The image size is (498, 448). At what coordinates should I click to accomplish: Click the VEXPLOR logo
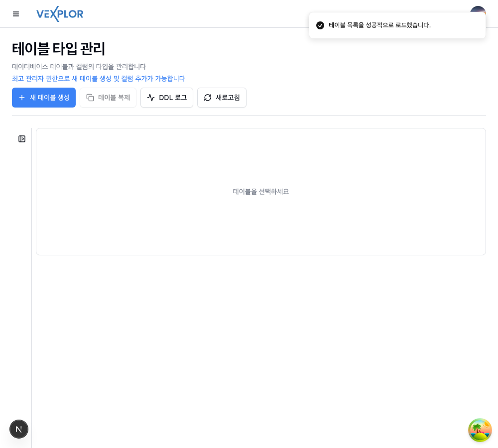[x=60, y=14]
